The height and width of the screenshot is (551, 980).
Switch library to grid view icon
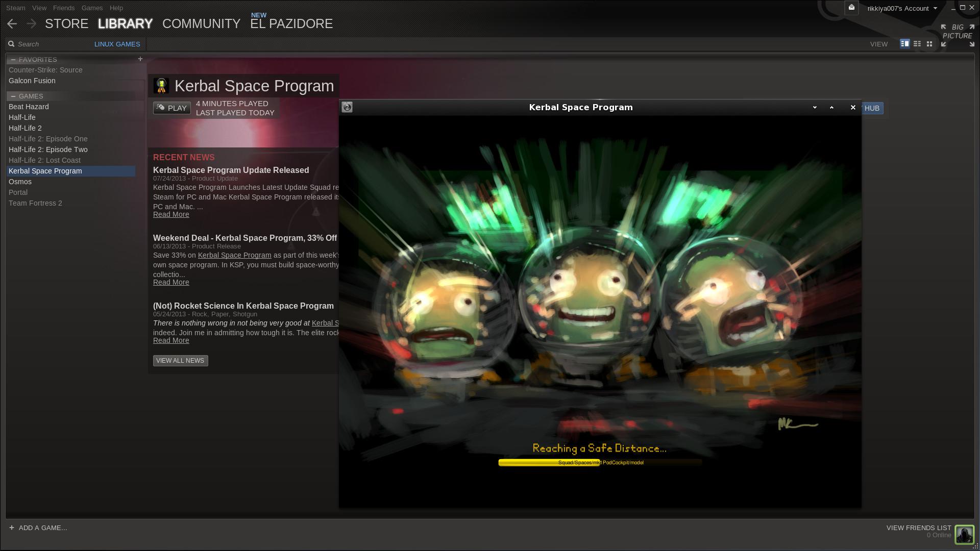[929, 44]
